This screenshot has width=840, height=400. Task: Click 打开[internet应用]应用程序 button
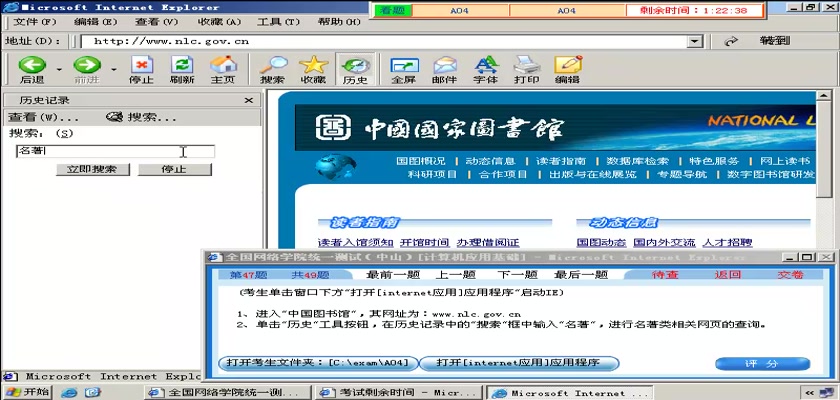[x=519, y=363]
